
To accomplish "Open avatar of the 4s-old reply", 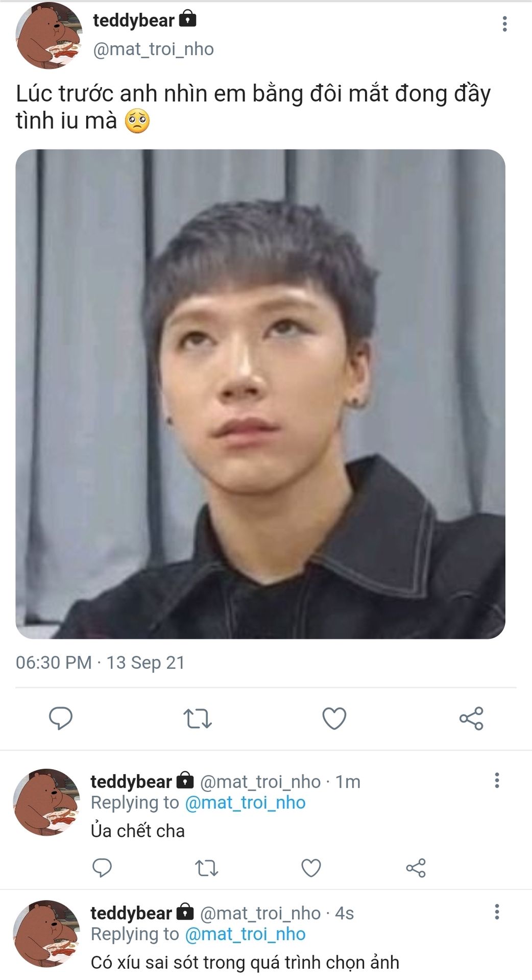I will (x=46, y=933).
